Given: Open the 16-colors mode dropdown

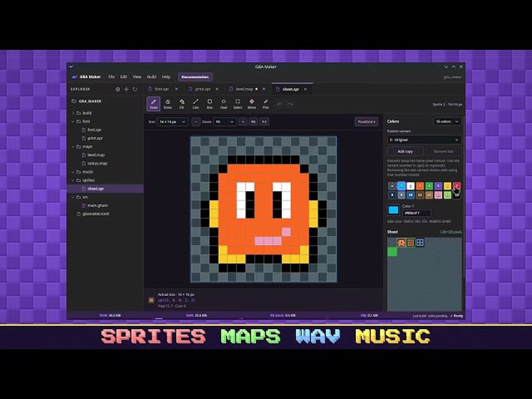Looking at the screenshot, I should [447, 121].
